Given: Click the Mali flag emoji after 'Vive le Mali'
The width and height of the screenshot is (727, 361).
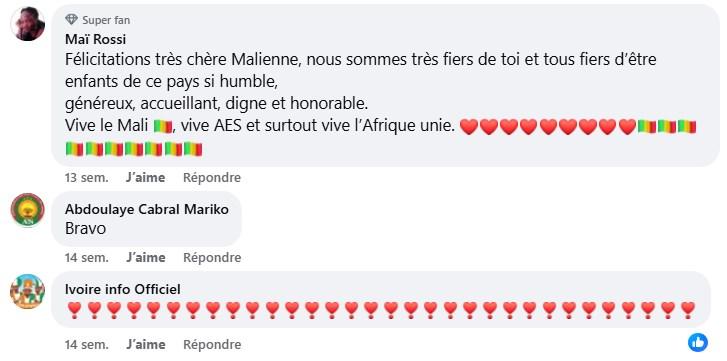Looking at the screenshot, I should (163, 126).
